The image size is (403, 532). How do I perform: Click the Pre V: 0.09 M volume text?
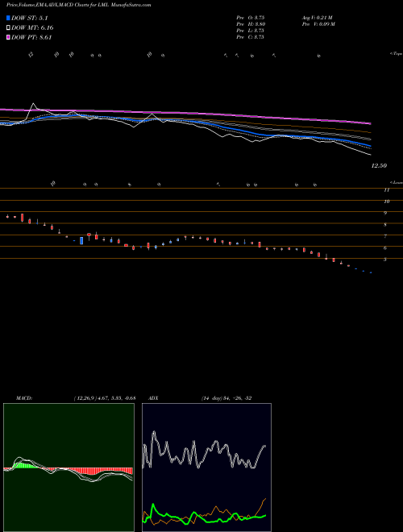(318, 24)
